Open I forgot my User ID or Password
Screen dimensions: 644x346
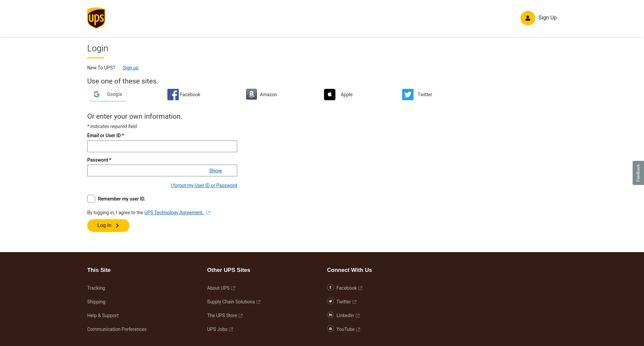coord(204,185)
